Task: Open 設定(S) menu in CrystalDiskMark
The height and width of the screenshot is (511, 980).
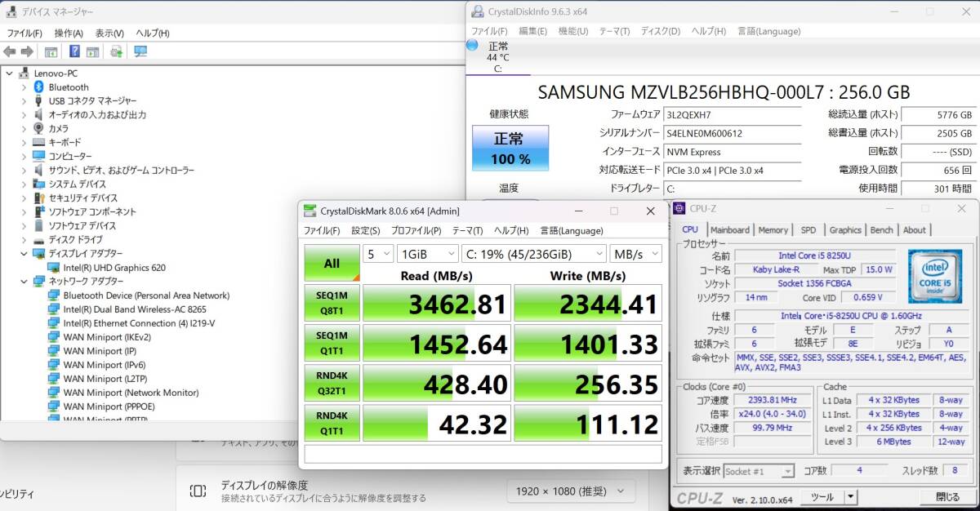Action: [365, 231]
